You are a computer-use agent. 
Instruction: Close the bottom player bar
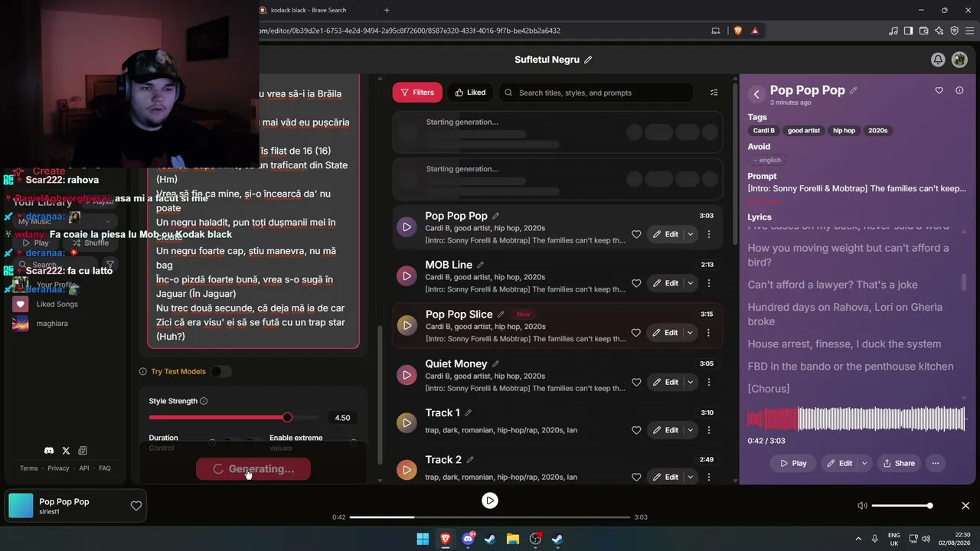click(x=965, y=506)
